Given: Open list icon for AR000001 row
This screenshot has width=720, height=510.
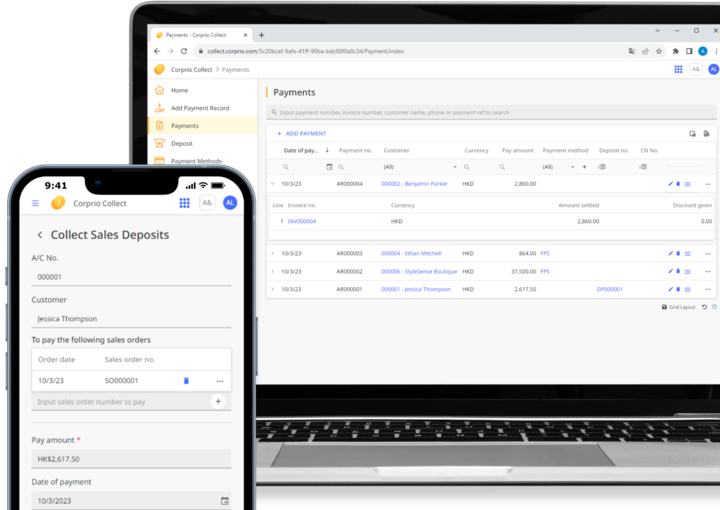Looking at the screenshot, I should [x=687, y=290].
